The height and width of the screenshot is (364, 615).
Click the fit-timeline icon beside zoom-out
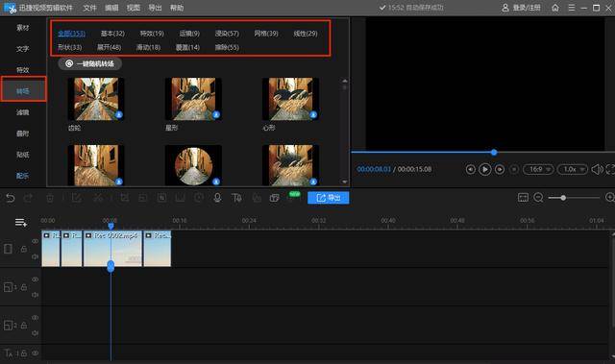523,198
